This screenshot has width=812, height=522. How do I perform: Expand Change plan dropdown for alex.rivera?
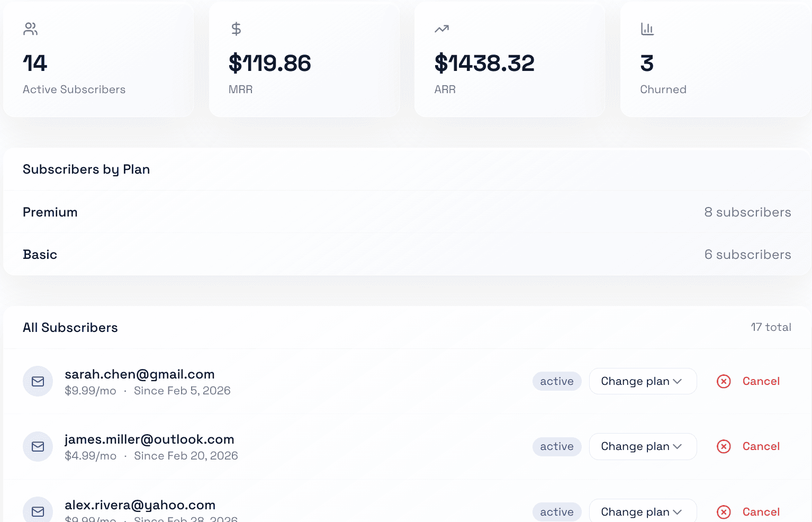pos(643,511)
